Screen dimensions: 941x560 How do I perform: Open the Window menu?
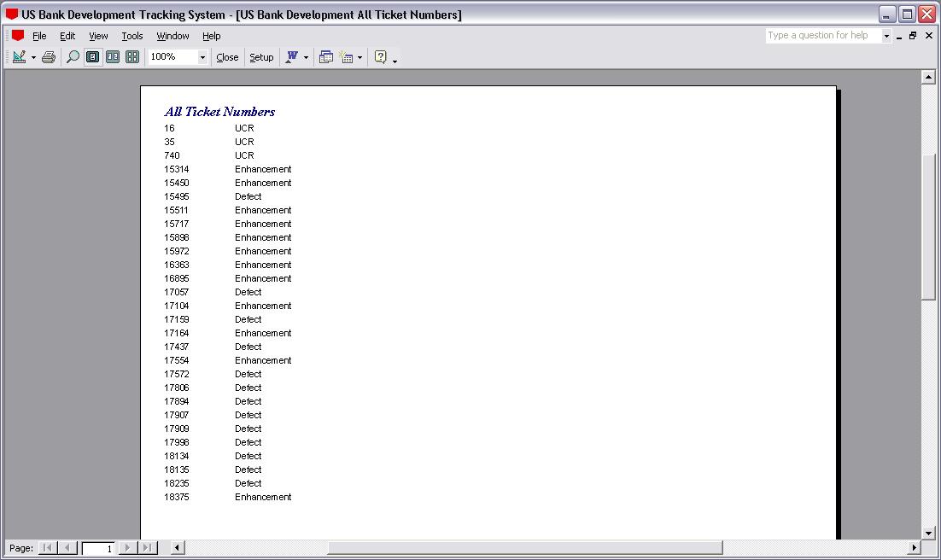pos(172,36)
